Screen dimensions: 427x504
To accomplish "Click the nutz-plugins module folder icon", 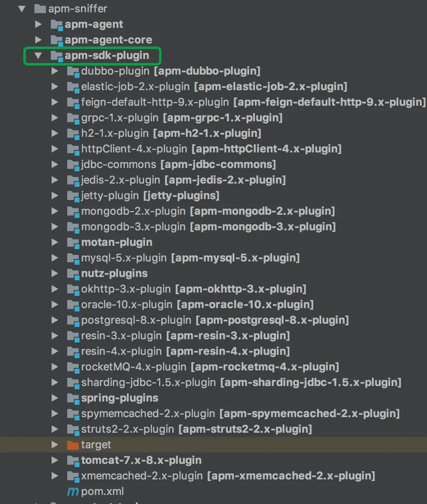I will click(73, 274).
